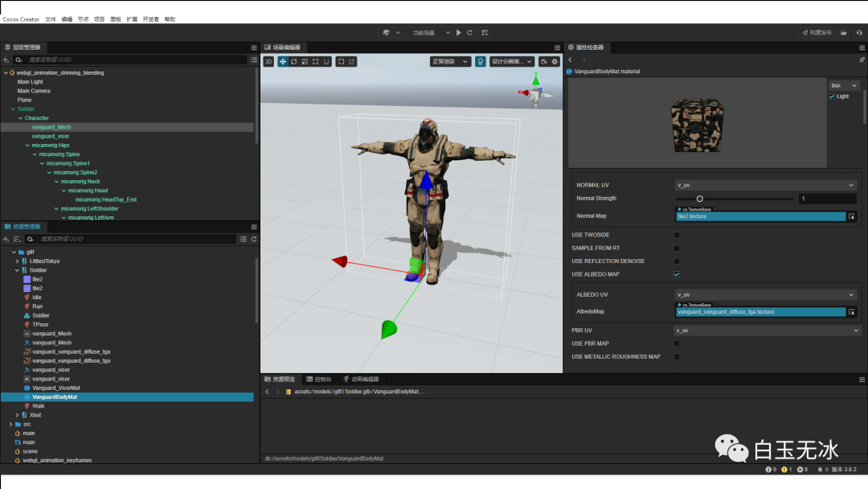Open the box preview shape dropdown
Viewport: 868px width, 489px height.
[844, 85]
